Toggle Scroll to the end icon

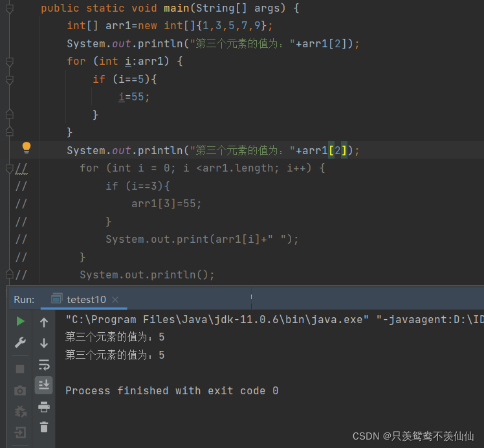click(x=44, y=385)
